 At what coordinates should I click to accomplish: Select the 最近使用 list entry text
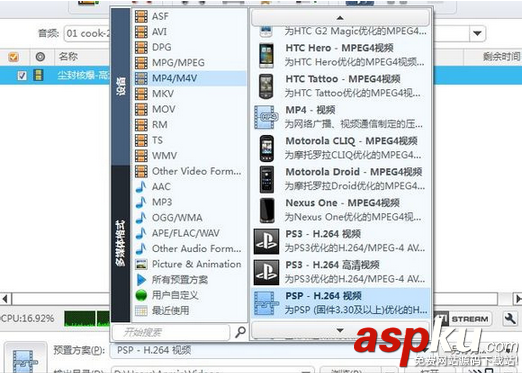coord(170,310)
